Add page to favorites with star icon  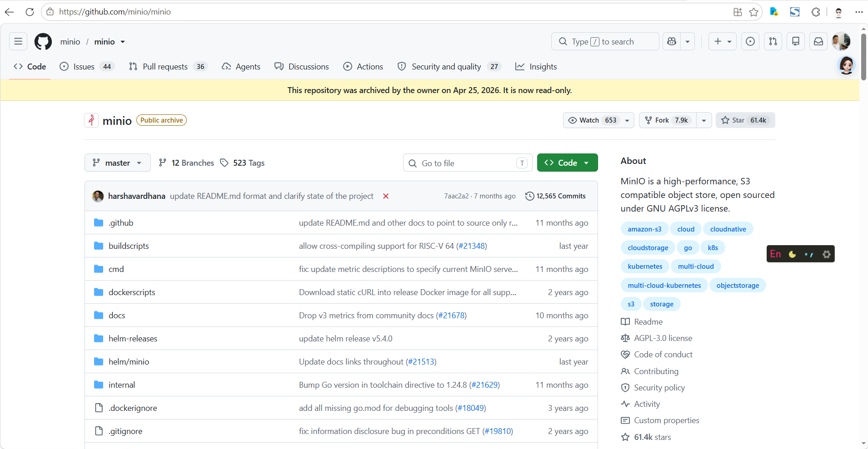tap(754, 12)
